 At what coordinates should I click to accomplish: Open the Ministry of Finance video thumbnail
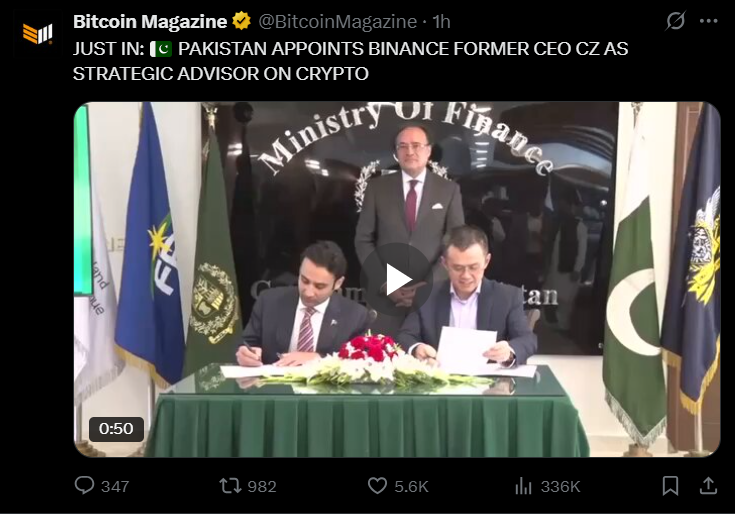click(x=397, y=279)
